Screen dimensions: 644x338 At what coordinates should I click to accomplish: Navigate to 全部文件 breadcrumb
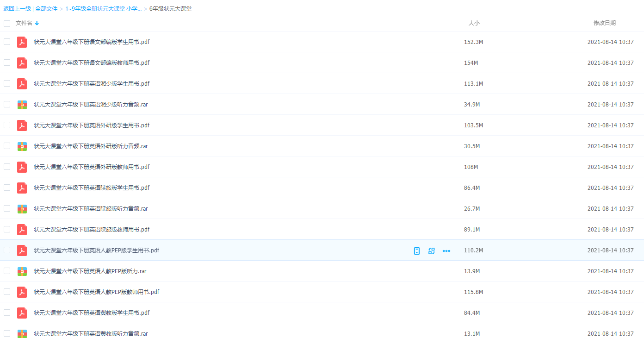pyautogui.click(x=46, y=9)
